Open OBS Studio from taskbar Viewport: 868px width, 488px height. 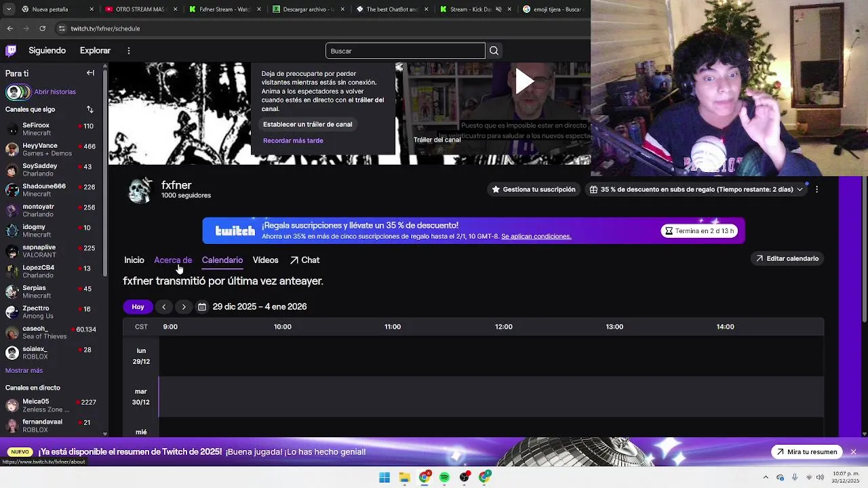click(x=465, y=477)
